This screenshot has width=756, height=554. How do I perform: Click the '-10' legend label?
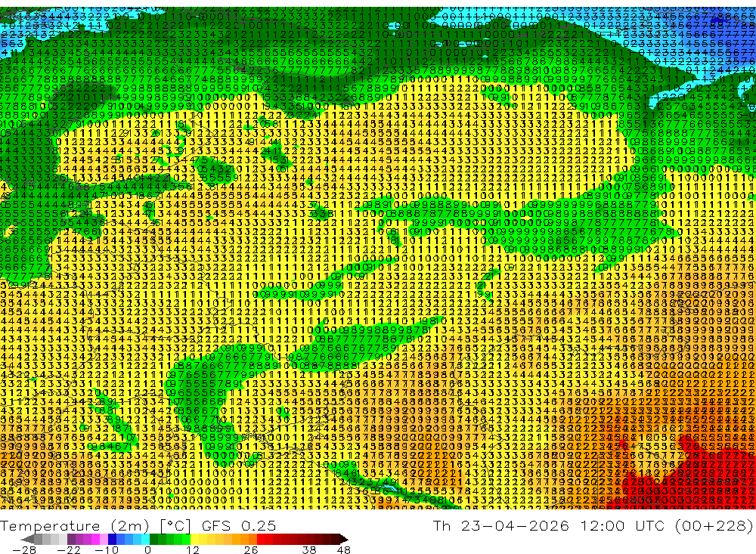click(x=107, y=549)
